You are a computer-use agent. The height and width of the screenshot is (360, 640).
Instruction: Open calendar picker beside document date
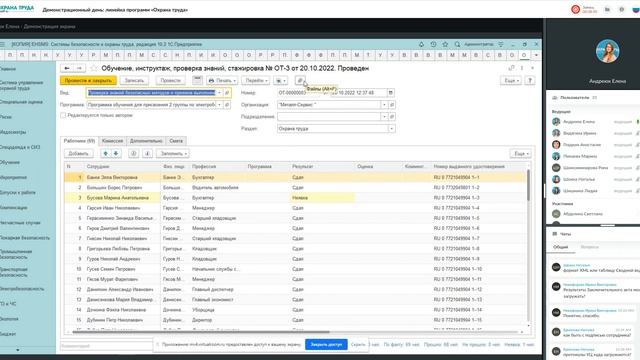point(391,93)
